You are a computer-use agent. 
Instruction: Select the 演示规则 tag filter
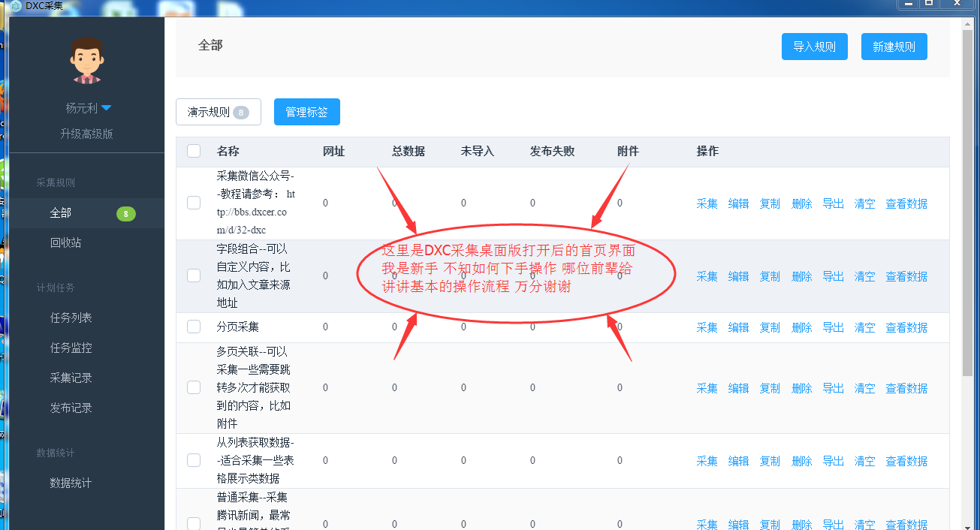[x=219, y=112]
